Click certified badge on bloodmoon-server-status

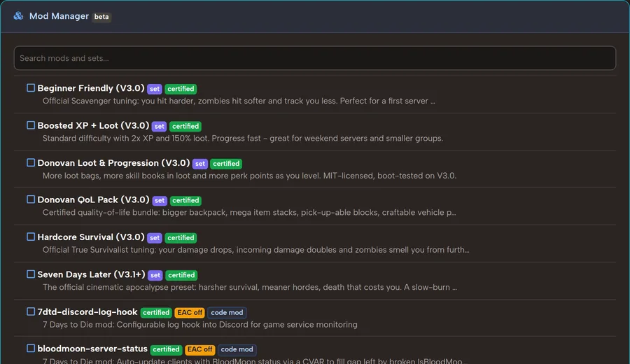coord(167,349)
